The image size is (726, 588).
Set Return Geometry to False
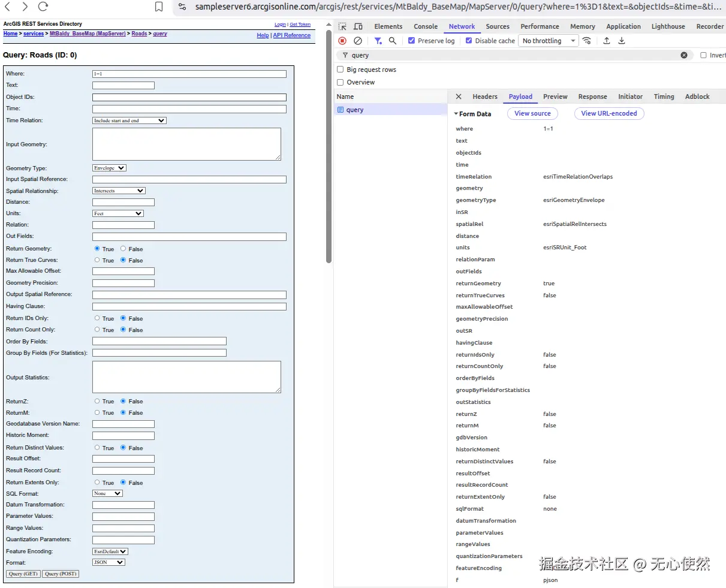pos(123,248)
